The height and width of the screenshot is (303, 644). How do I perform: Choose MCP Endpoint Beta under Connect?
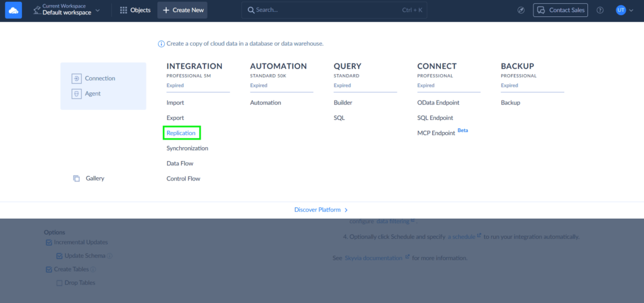(443, 132)
